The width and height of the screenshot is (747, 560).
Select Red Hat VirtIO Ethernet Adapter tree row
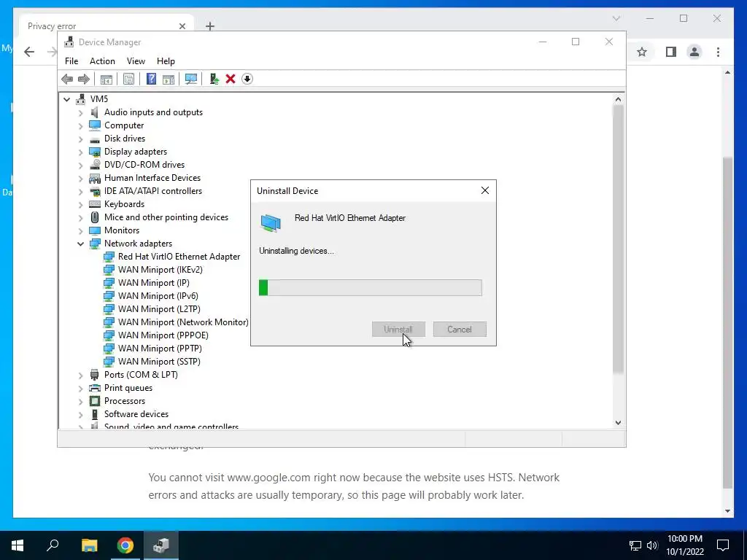click(172, 257)
